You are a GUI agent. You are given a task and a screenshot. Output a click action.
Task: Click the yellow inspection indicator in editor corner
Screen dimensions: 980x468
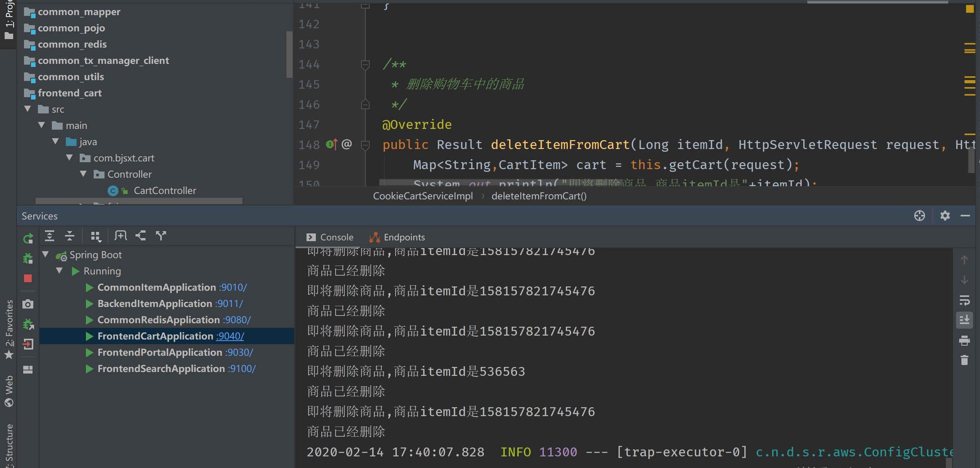970,9
